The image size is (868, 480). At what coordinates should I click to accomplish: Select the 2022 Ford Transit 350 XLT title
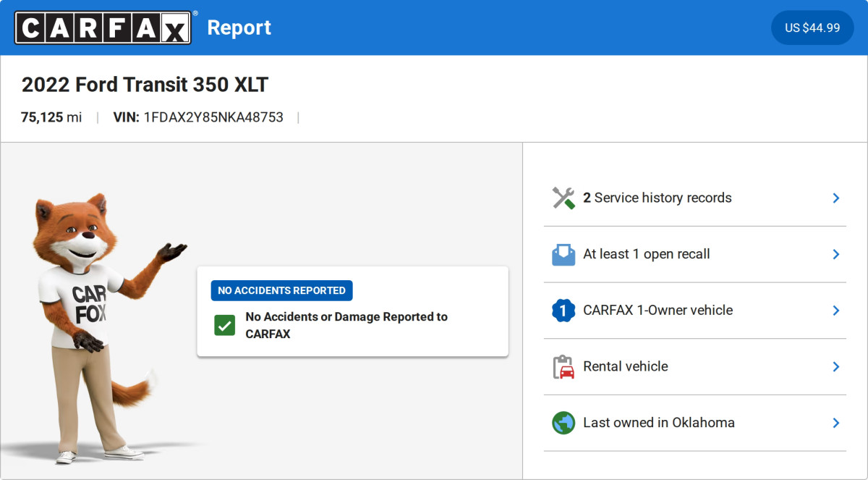click(x=145, y=85)
